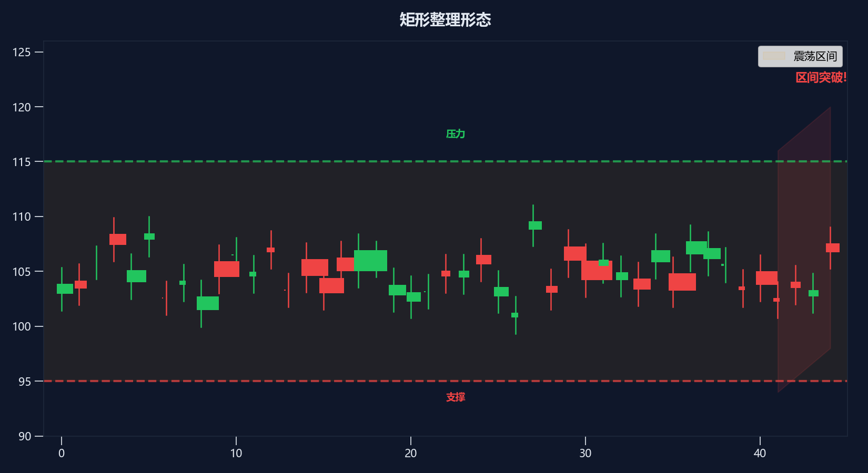Click the red 区间突破! annotation
Viewport: 868px width, 473px height.
click(821, 78)
